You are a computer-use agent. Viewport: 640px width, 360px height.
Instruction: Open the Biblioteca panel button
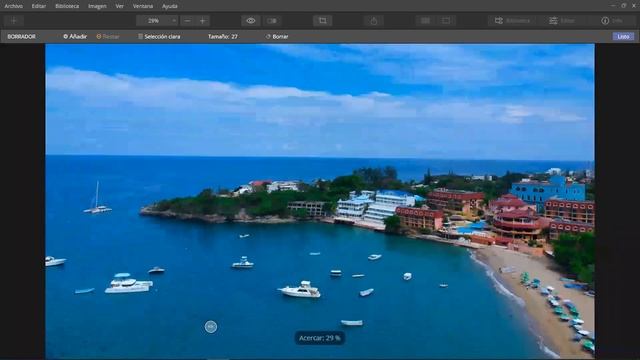(x=512, y=21)
